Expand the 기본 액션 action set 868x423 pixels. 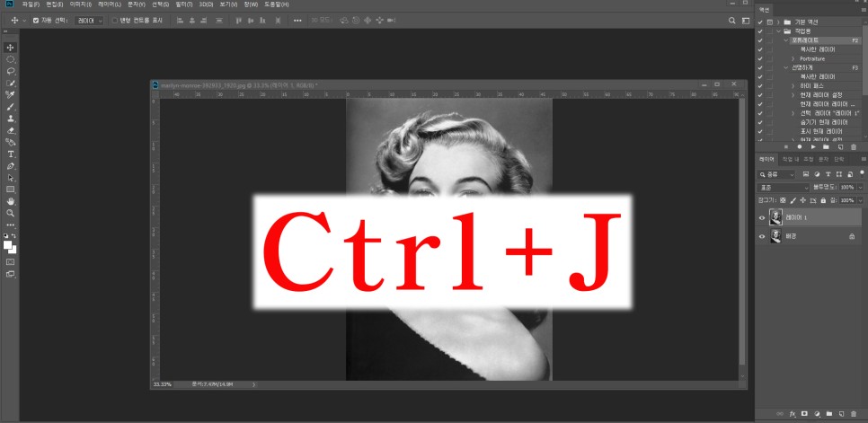tap(778, 22)
